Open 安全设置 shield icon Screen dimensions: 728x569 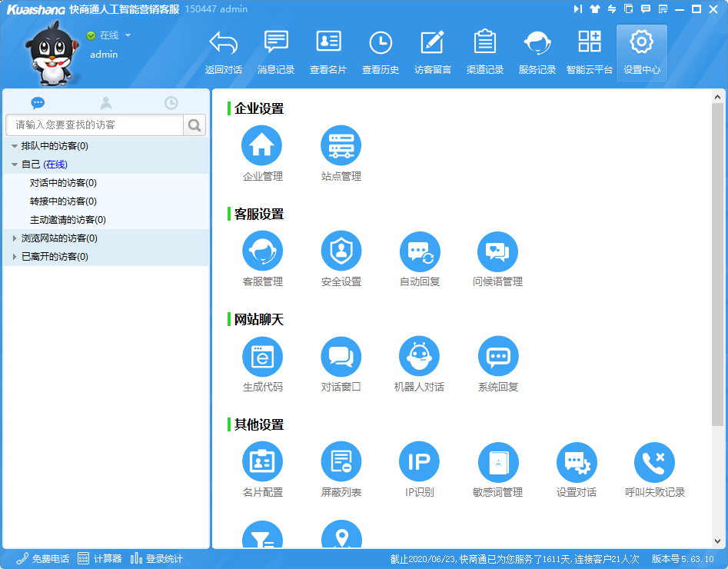pyautogui.click(x=341, y=251)
